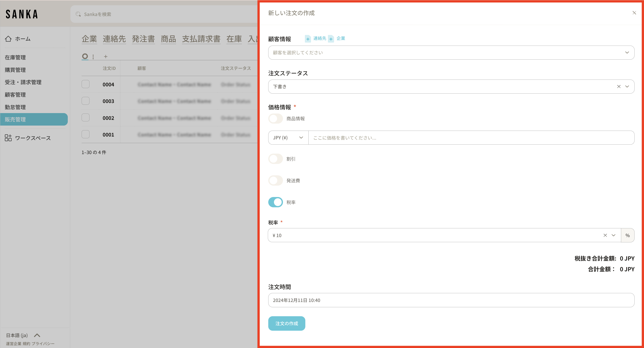Select checkbox for order 0004
The image size is (644, 348).
point(86,84)
